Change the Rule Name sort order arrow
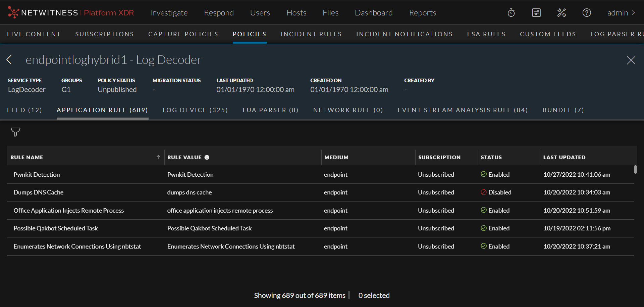Viewport: 644px width, 307px height. point(158,157)
